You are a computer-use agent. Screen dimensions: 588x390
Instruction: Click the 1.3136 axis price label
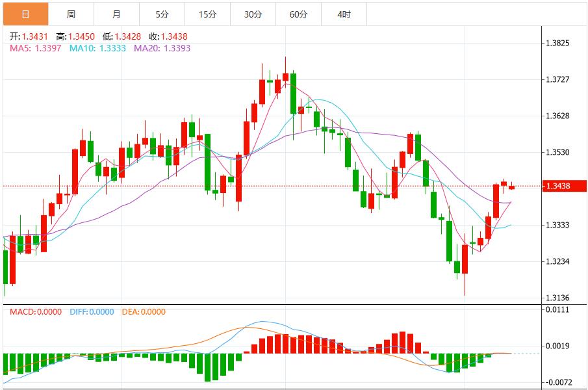[x=557, y=296]
